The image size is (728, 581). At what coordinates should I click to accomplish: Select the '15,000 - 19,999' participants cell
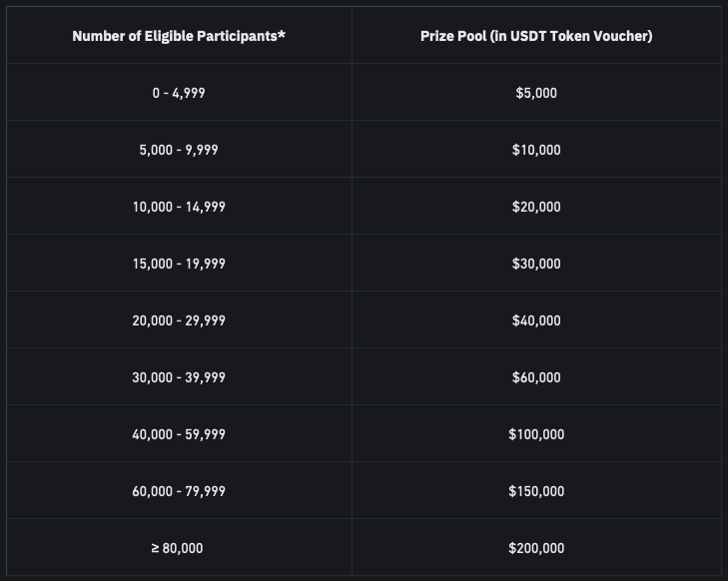coord(179,264)
